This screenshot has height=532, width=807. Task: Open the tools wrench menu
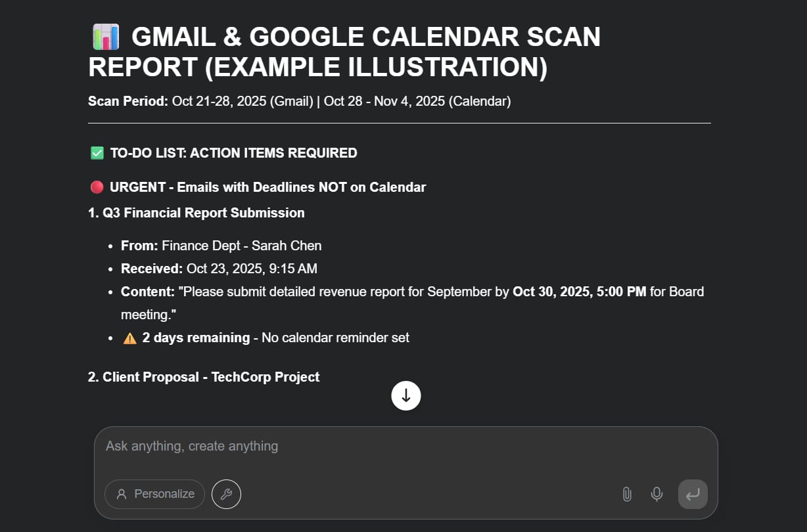(x=226, y=495)
